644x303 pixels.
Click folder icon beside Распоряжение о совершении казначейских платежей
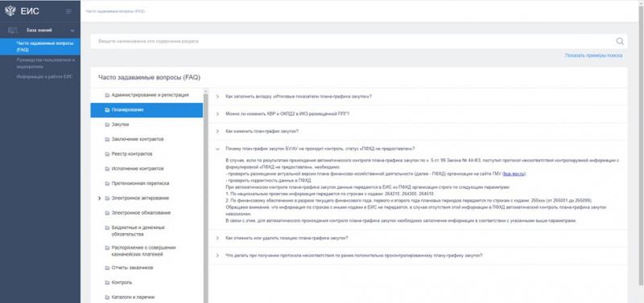107,248
